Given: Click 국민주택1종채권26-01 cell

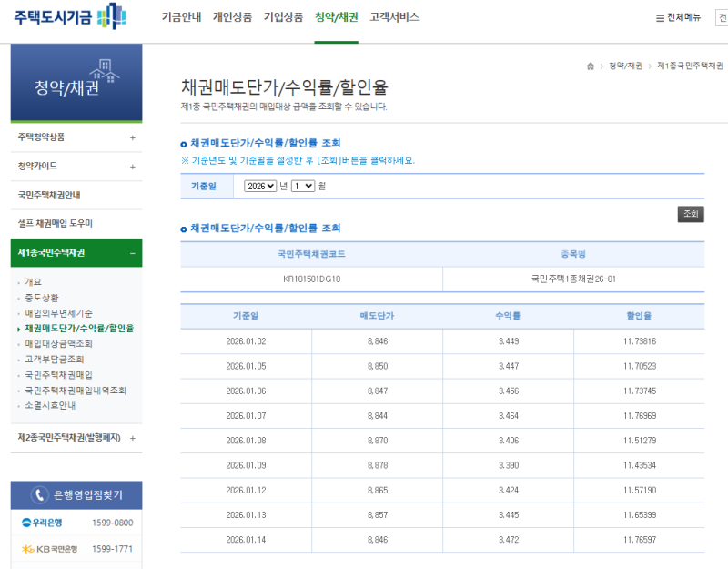Looking at the screenshot, I should click(x=573, y=279).
